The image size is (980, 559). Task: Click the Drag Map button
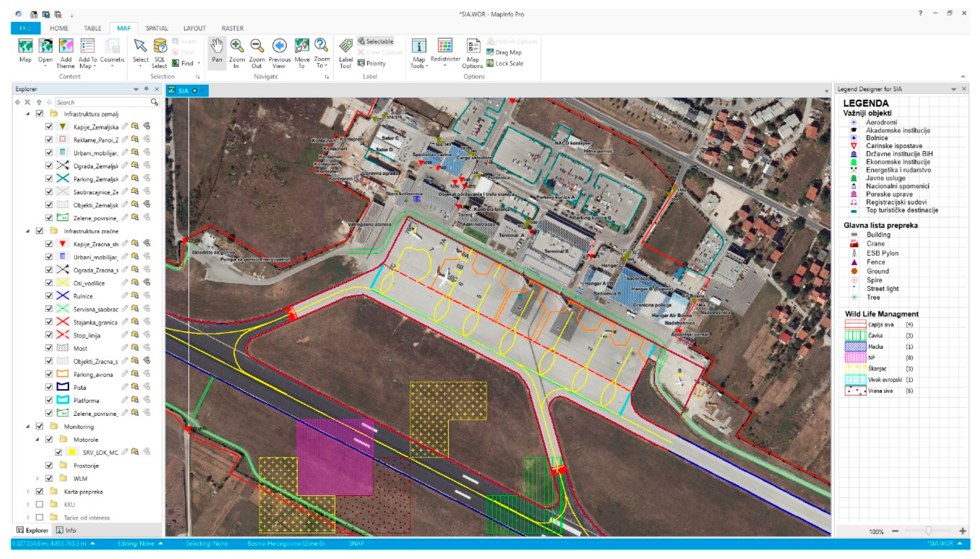coord(504,52)
